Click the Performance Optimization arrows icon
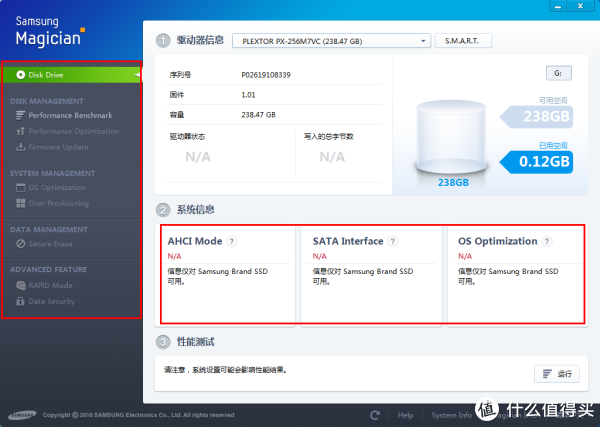 tap(20, 131)
